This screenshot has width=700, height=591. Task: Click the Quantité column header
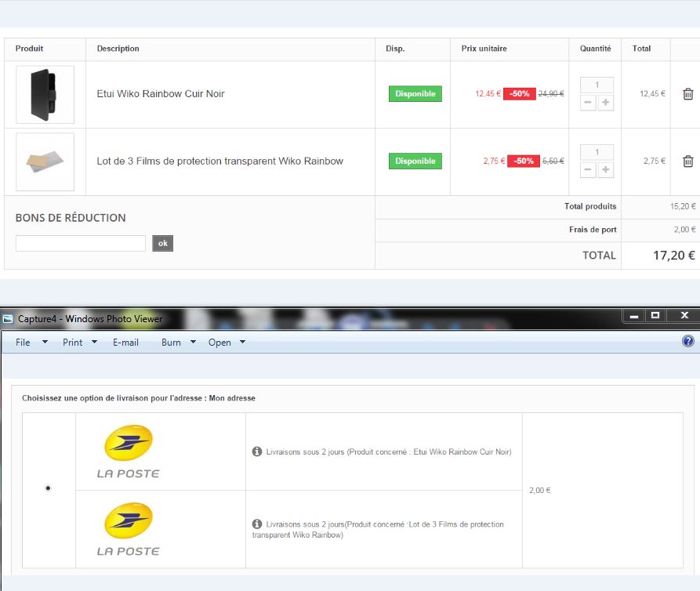595,49
